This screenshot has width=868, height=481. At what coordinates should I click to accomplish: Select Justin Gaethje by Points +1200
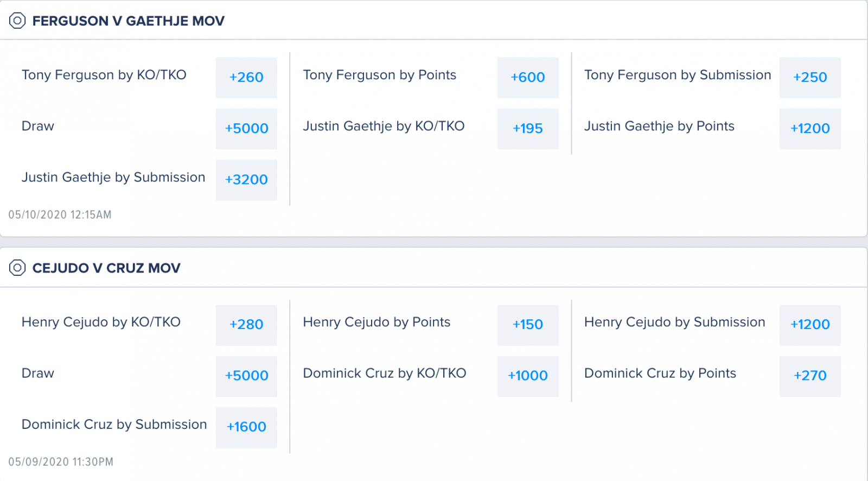(x=810, y=129)
